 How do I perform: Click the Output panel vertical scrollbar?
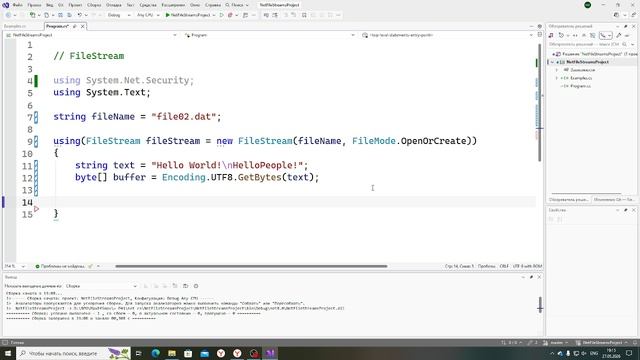pos(540,304)
